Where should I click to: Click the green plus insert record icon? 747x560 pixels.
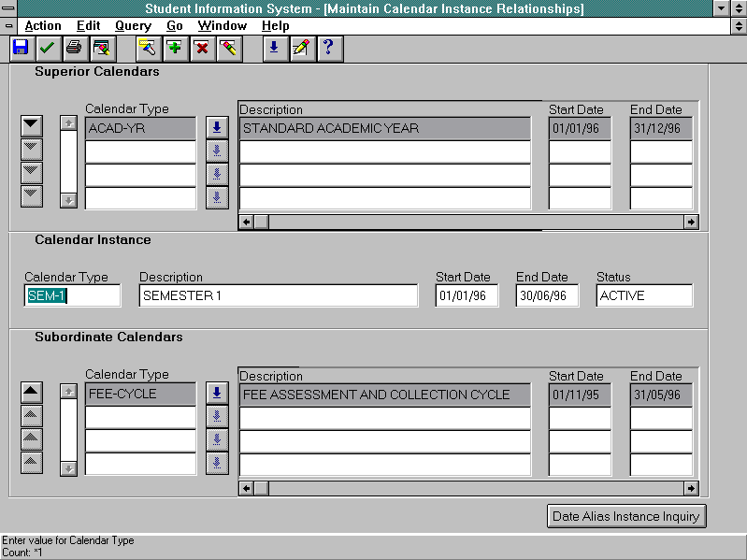coord(174,48)
